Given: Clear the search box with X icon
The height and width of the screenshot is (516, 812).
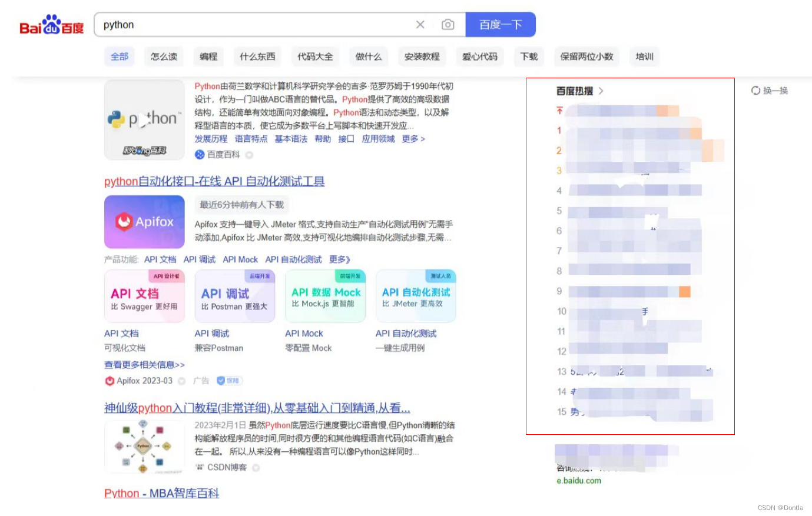Looking at the screenshot, I should (x=420, y=25).
